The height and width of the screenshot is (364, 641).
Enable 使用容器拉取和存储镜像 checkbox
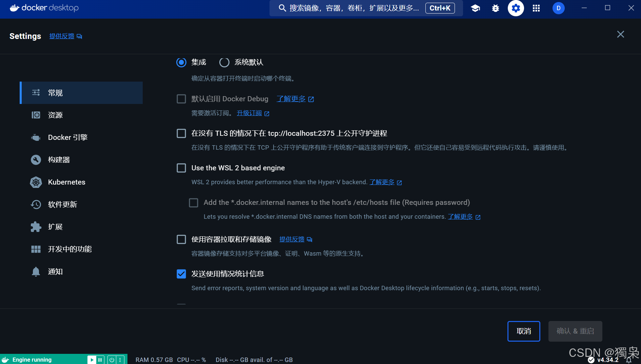[181, 239]
